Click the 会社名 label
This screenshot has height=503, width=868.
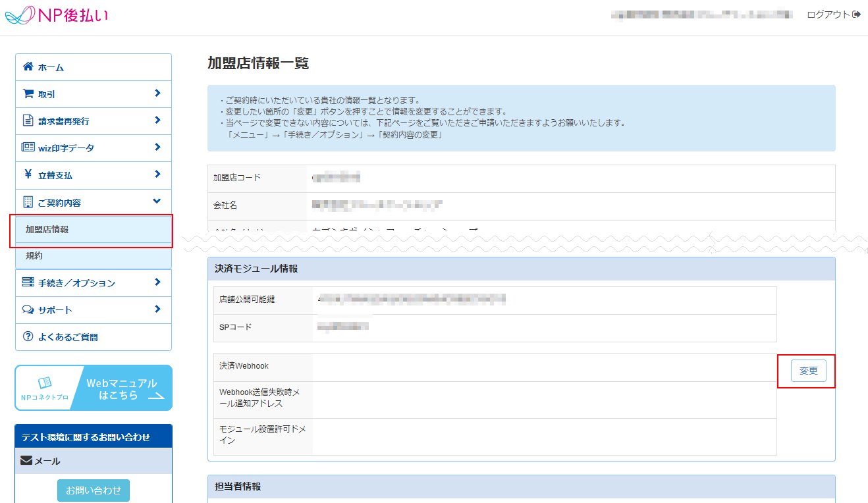[x=225, y=205]
